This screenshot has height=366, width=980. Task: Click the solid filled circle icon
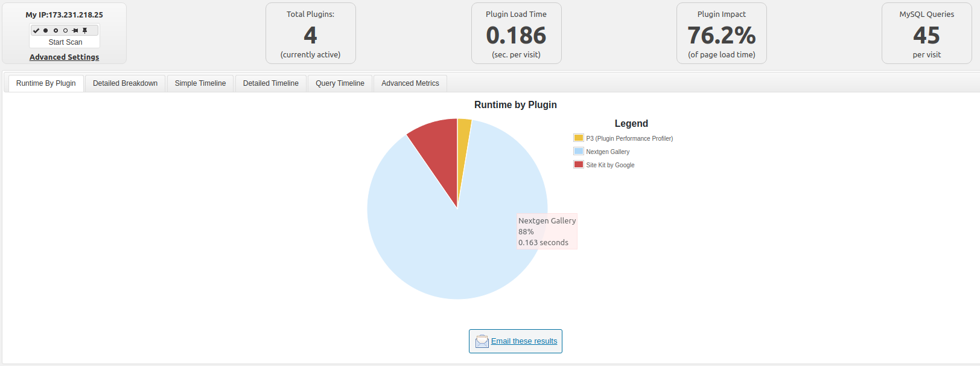45,30
